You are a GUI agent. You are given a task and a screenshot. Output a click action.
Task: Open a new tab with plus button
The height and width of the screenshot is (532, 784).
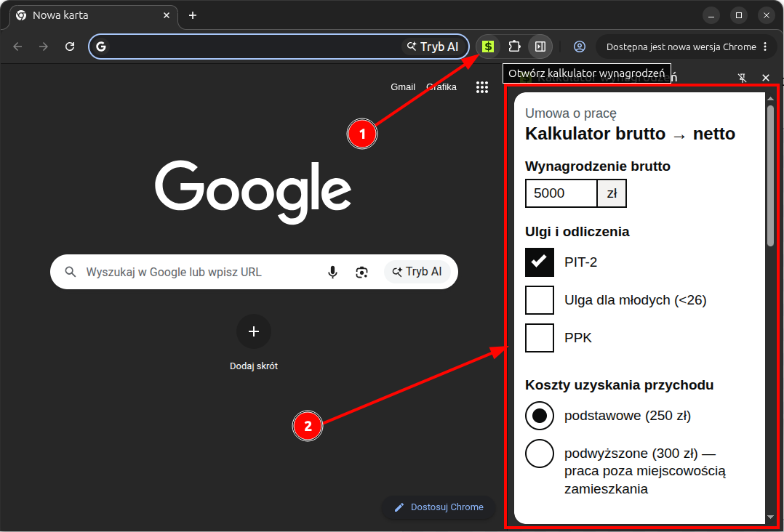coord(193,15)
